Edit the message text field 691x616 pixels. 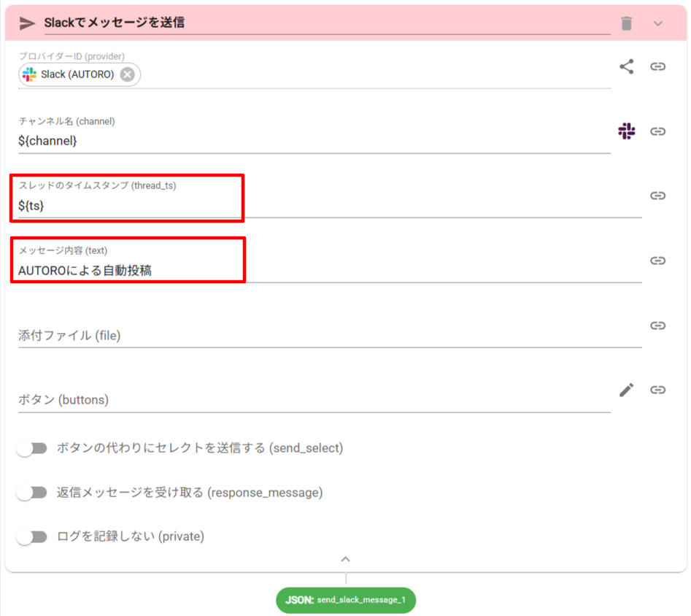[x=330, y=270]
